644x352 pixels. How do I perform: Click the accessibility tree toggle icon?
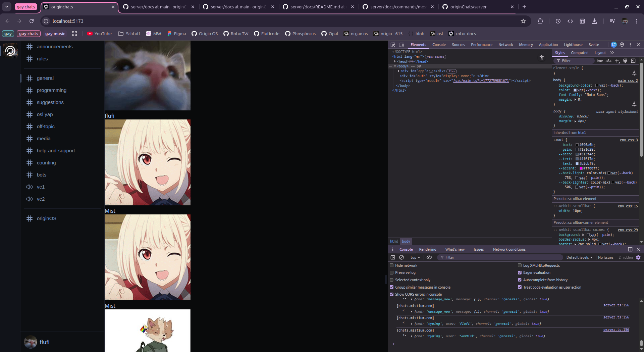[542, 57]
